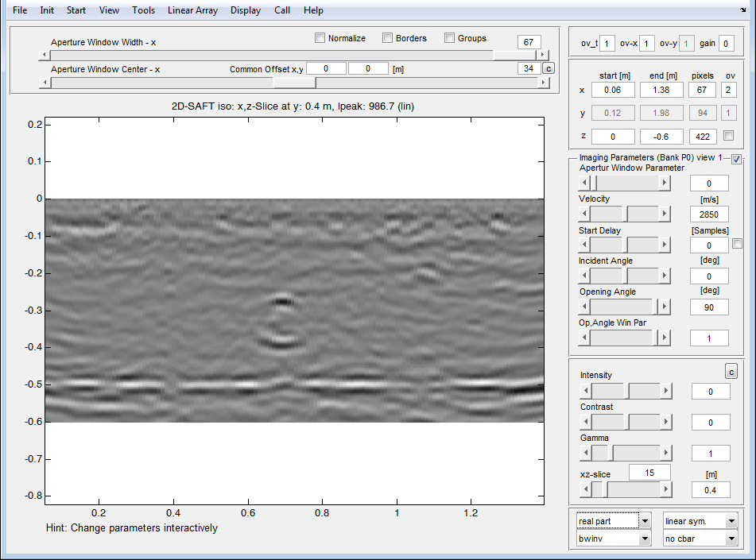Uncheck the Imaging Parameters view 1 checkbox
Viewport: 756px width, 560px height.
coord(736,159)
